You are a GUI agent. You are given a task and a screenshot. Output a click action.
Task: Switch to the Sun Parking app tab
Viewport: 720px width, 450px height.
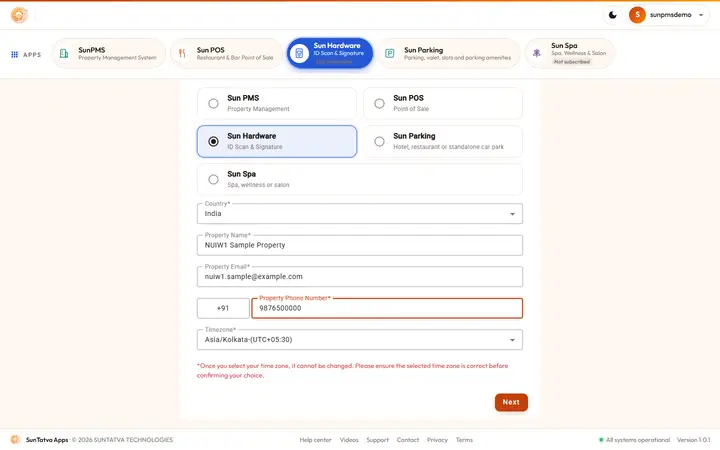tap(449, 53)
